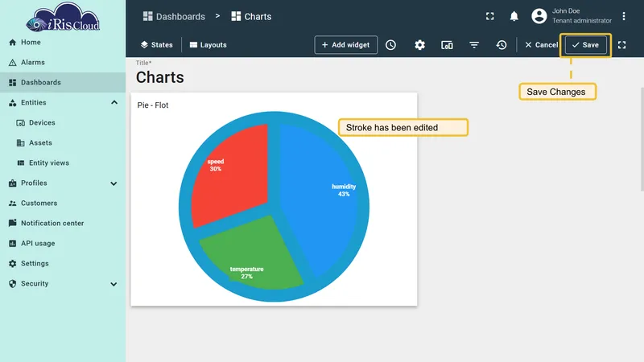Click the red speed pie slice
The height and width of the screenshot is (362, 644).
234,180
